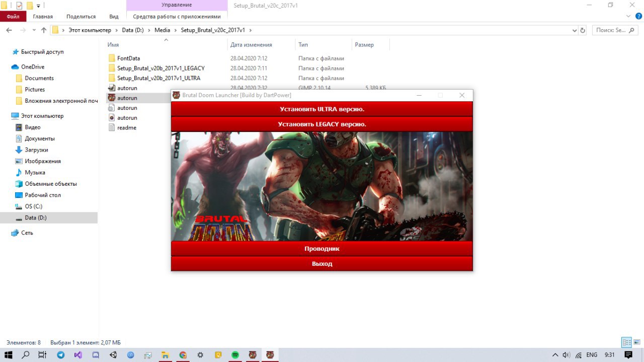The image size is (644, 362).
Task: Select Setup_Brutal_v20b_2017v1_LEGACY folder
Action: pos(160,68)
